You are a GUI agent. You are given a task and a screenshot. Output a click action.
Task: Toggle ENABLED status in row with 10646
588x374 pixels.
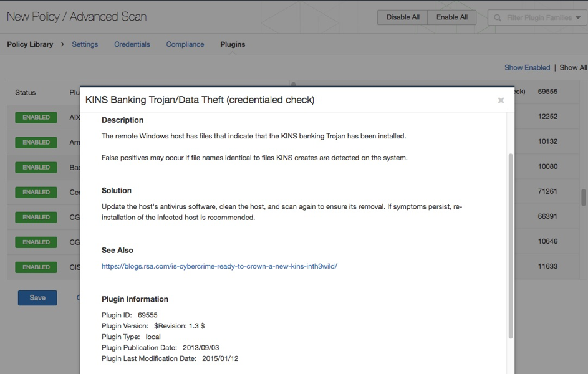tap(36, 242)
